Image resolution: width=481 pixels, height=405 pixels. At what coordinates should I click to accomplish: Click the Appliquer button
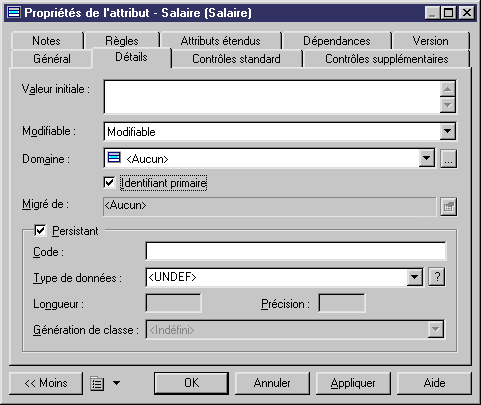click(x=353, y=383)
